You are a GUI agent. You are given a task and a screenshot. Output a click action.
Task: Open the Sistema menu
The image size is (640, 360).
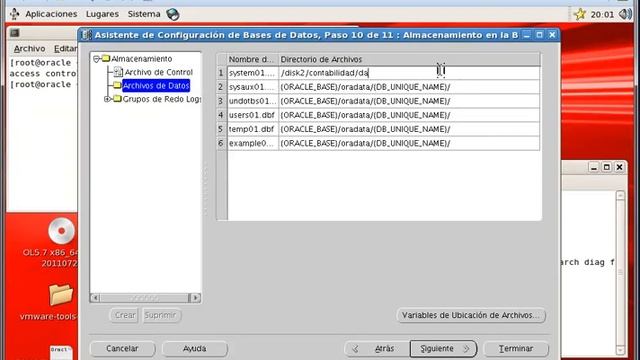(144, 14)
